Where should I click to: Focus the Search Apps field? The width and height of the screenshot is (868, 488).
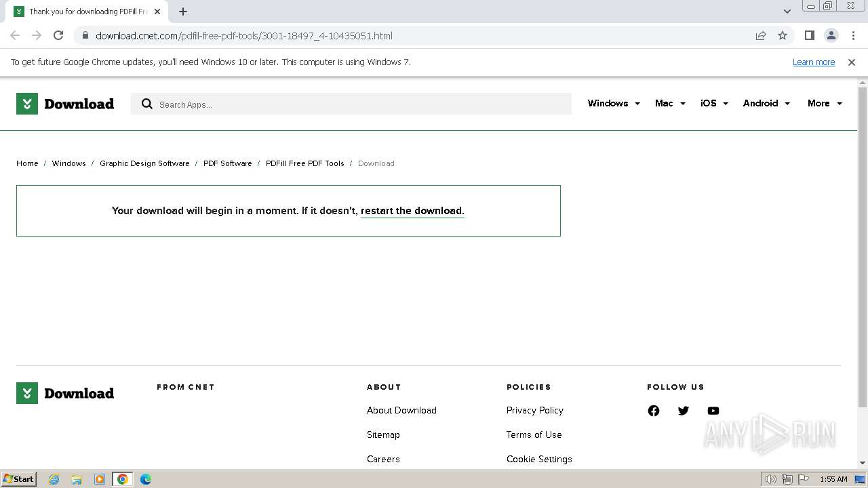pos(351,104)
